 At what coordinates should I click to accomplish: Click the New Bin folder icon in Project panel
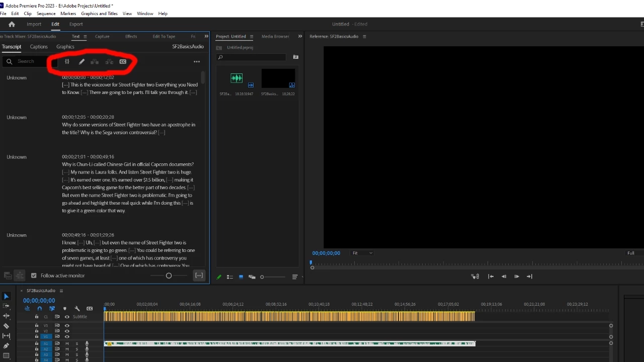tap(295, 57)
